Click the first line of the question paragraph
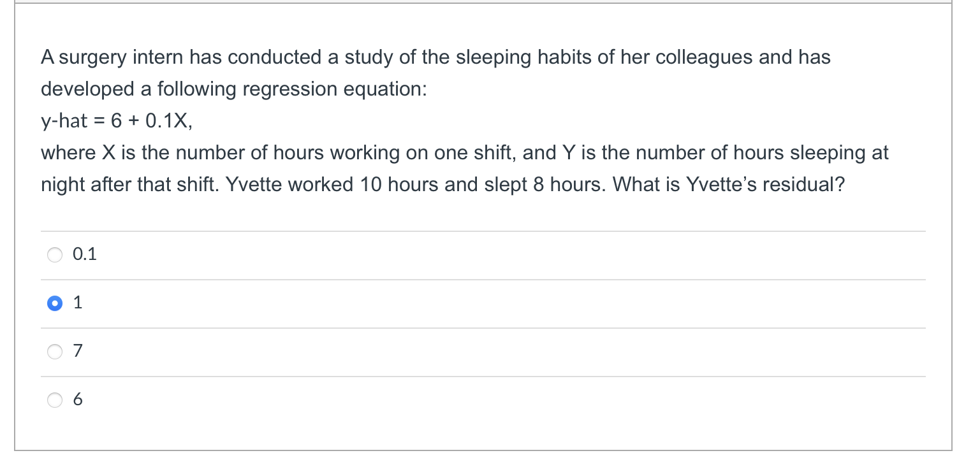Image resolution: width=980 pixels, height=453 pixels. (435, 57)
